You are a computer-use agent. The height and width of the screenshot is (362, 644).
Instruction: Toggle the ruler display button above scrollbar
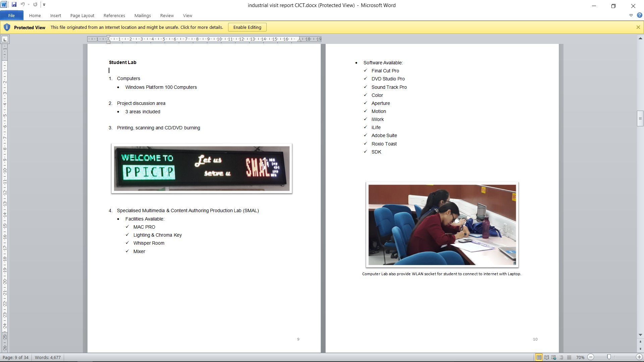(x=640, y=39)
